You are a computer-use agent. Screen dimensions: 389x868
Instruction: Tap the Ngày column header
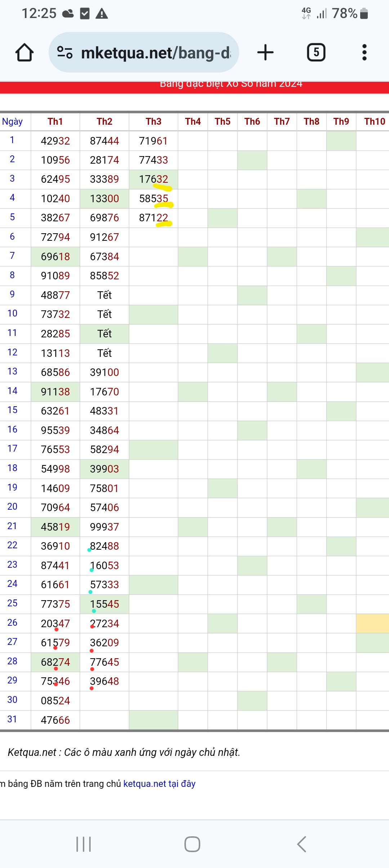coord(12,121)
